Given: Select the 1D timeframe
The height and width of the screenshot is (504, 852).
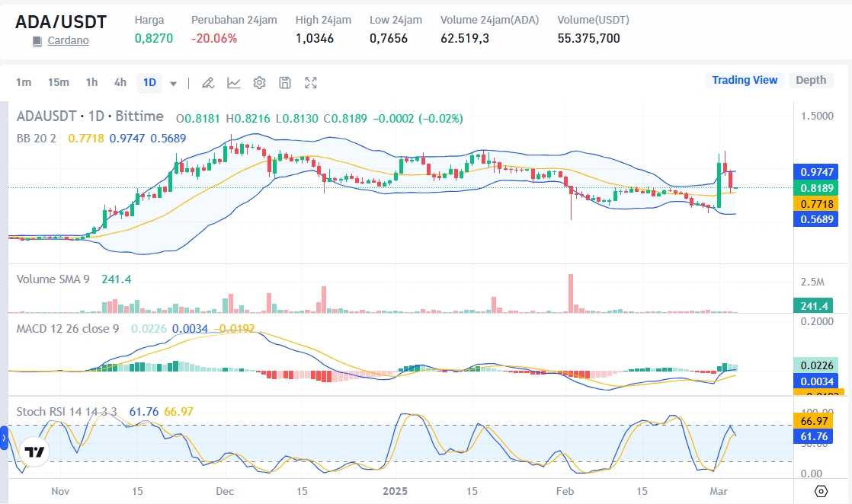Looking at the screenshot, I should tap(149, 82).
